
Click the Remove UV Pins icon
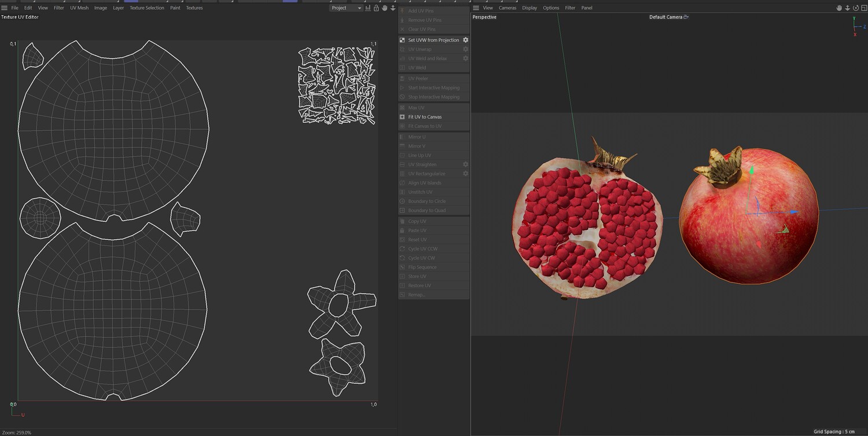[x=403, y=20]
